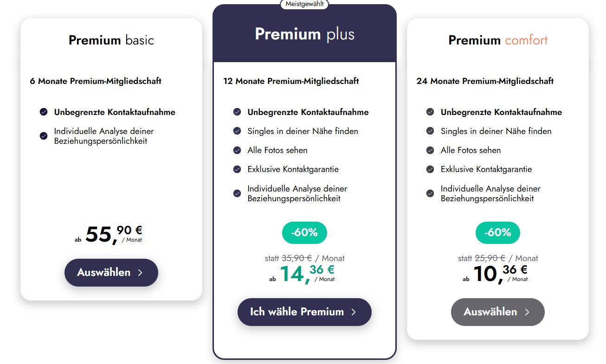Click the Meistgewählt badge

click(x=304, y=4)
